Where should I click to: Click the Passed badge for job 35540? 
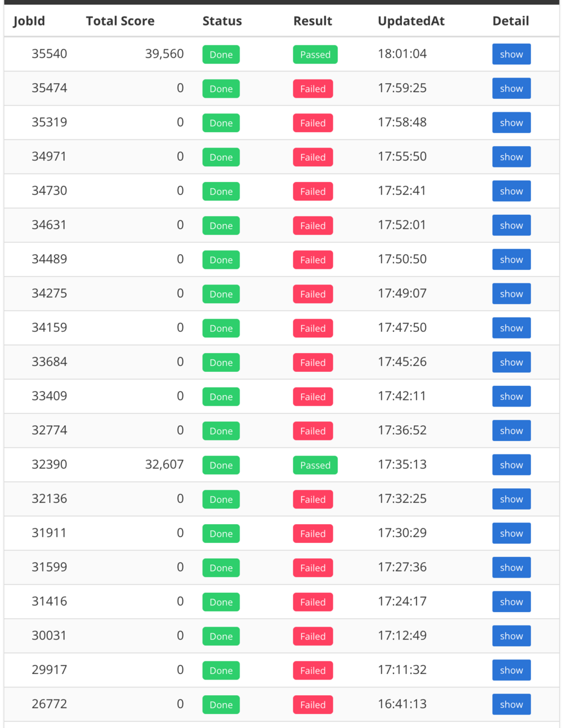(x=315, y=55)
